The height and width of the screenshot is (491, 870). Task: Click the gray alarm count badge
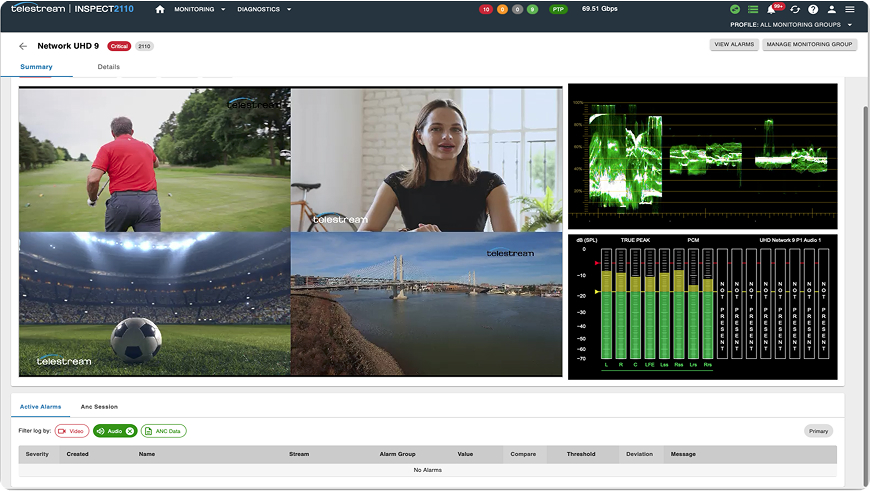[517, 9]
